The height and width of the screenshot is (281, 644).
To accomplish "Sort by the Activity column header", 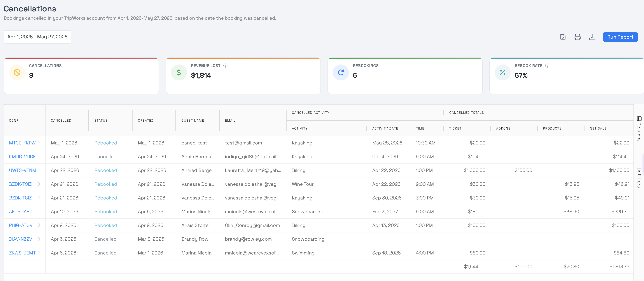I will 299,128.
